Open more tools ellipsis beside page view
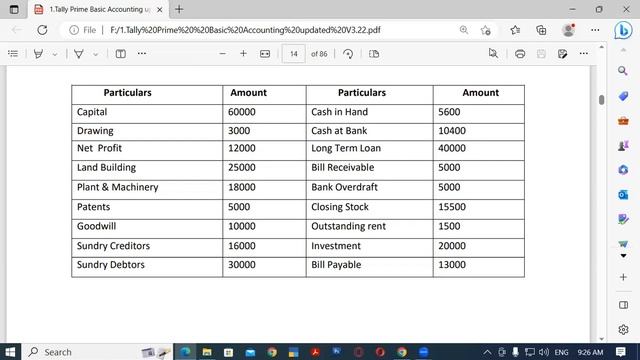The height and width of the screenshot is (360, 640). 142,53
